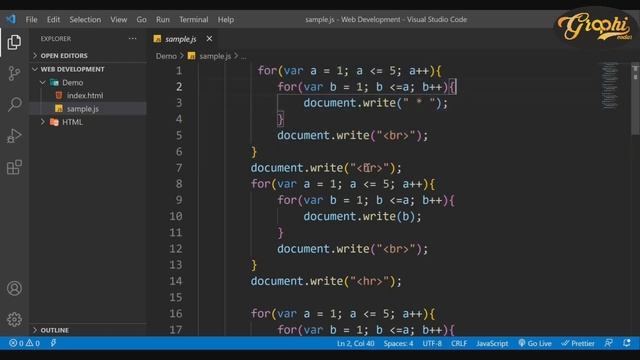Expand the HTML folder chevron
The width and height of the screenshot is (640, 360).
point(43,122)
